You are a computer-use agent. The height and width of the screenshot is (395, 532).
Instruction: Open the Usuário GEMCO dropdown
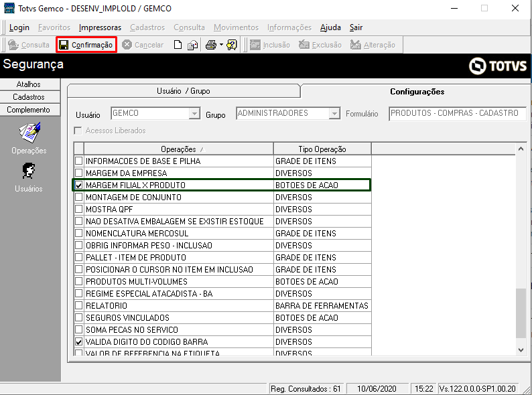[194, 113]
